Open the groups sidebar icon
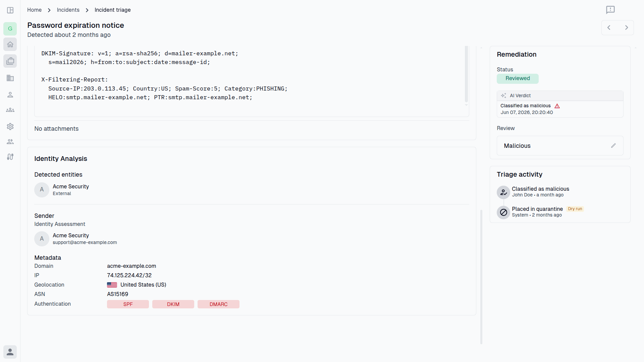 (10, 110)
